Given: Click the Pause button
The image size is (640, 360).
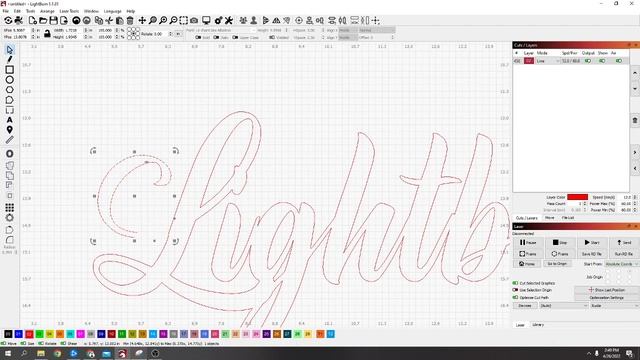Looking at the screenshot, I should click(528, 242).
